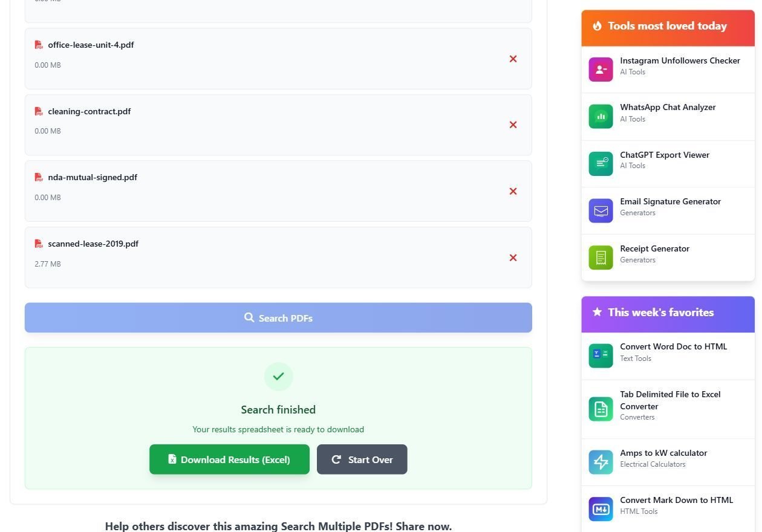Open the Email Signature Generator link
The height and width of the screenshot is (532, 762).
(x=670, y=201)
